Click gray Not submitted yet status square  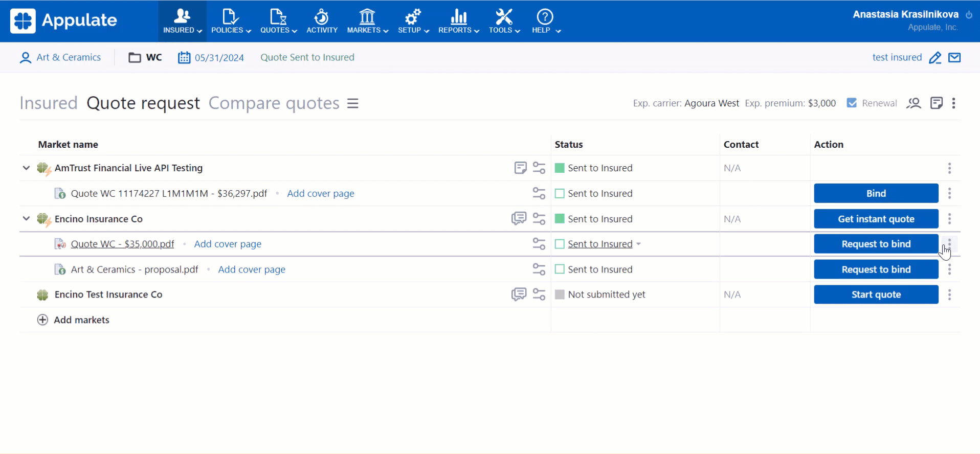(560, 294)
